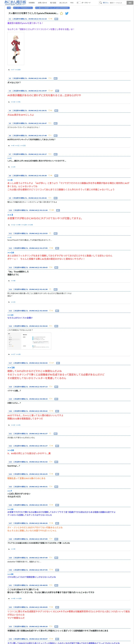Screen dimensions: 138x644
Task: Click 報告 on post 17
Action: tap(58, 363)
